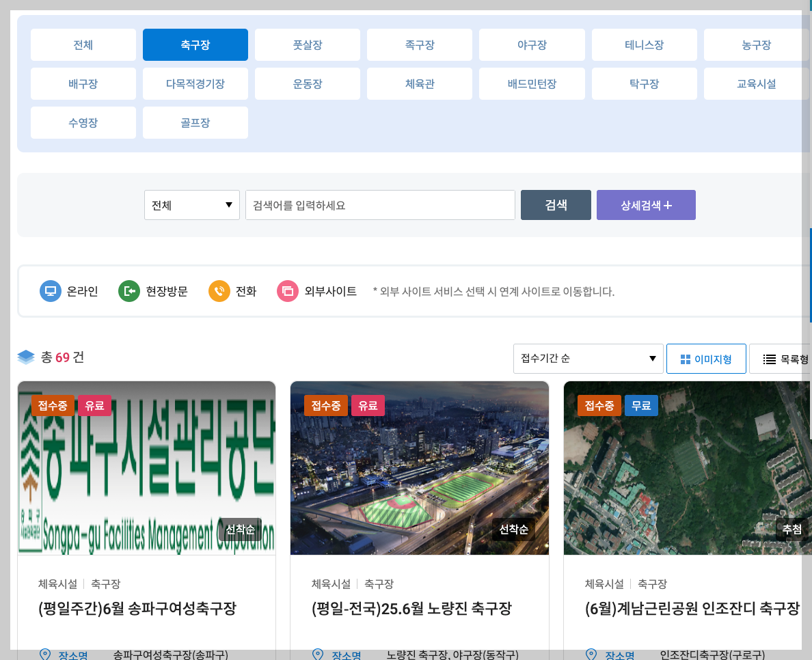
Task: Open the 전체 search scope dropdown
Action: [x=191, y=205]
